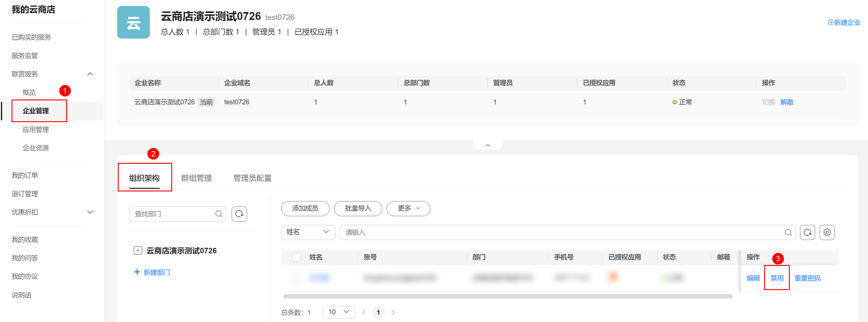The height and width of the screenshot is (322, 868).
Task: Refresh the member table
Action: pos(807,232)
